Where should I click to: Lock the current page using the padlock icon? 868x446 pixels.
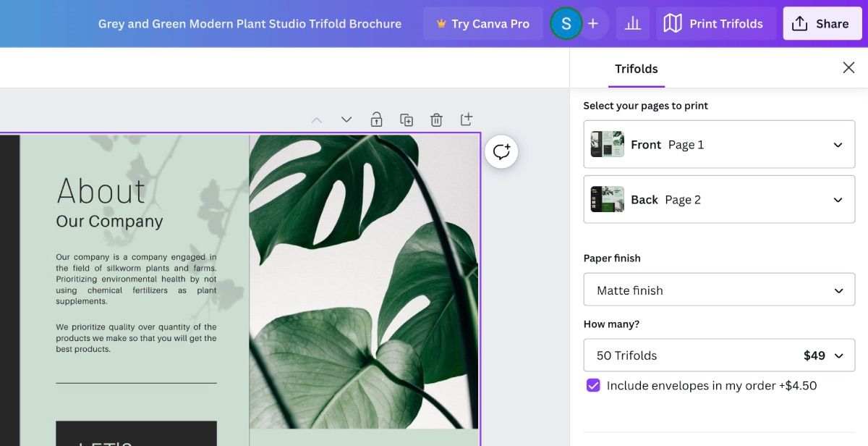pyautogui.click(x=376, y=119)
